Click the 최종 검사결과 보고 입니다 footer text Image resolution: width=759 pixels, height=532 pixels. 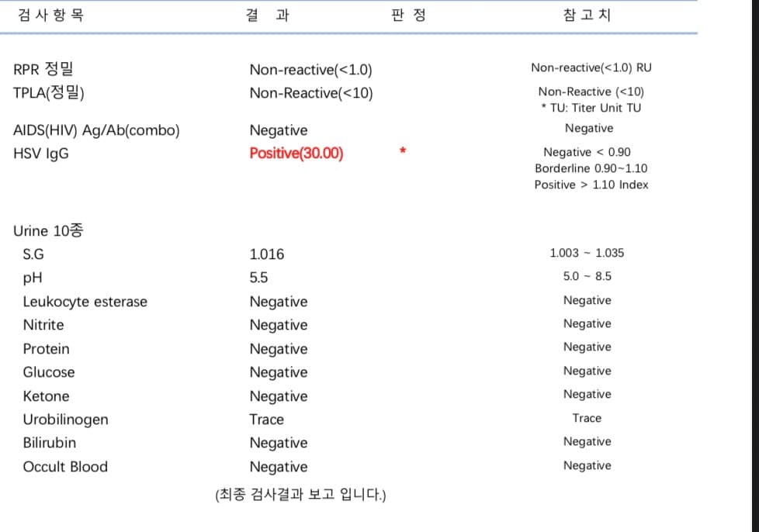(300, 495)
